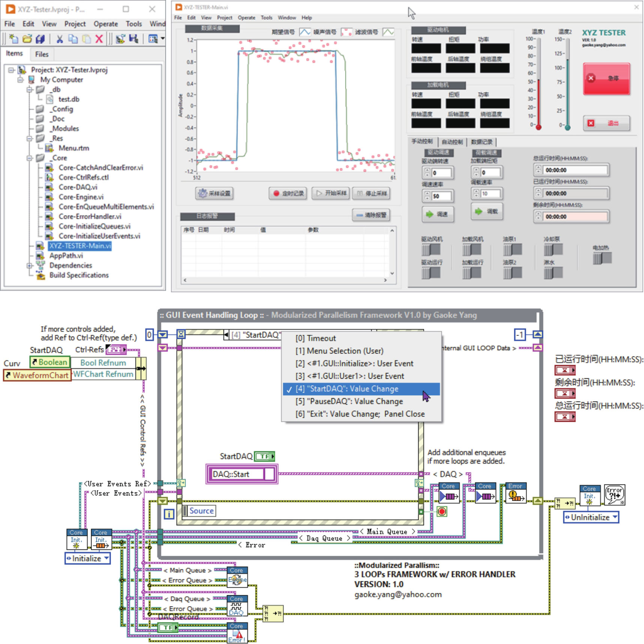Click the red loop stop terminal icon
Image resolution: width=644 pixels, height=644 pixels.
[x=442, y=512]
